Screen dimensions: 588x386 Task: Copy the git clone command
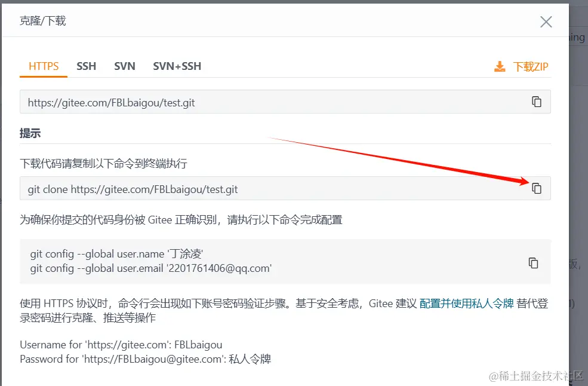pyautogui.click(x=537, y=188)
